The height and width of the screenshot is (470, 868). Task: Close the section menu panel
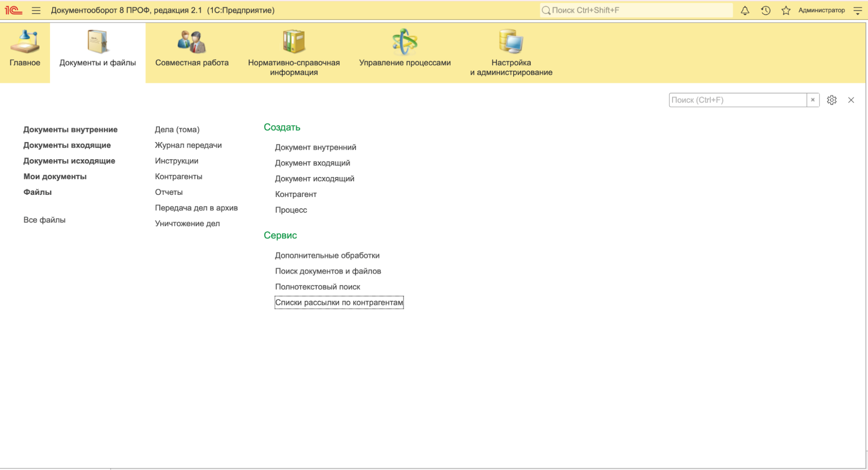tap(851, 100)
